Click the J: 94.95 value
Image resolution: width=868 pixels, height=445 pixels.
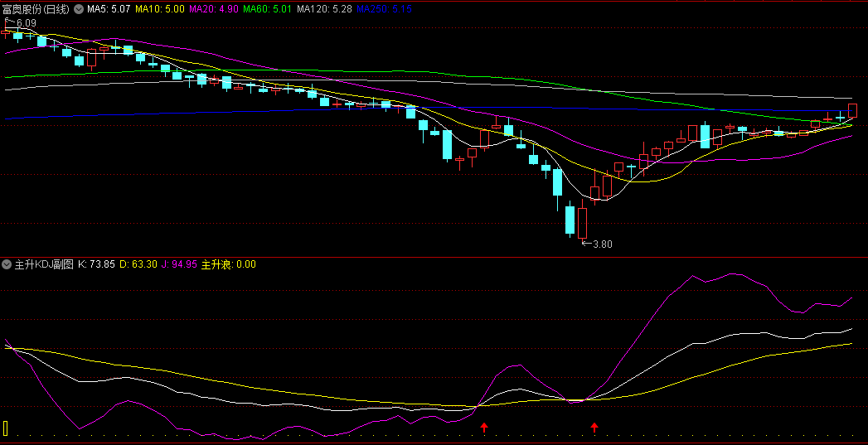(179, 264)
